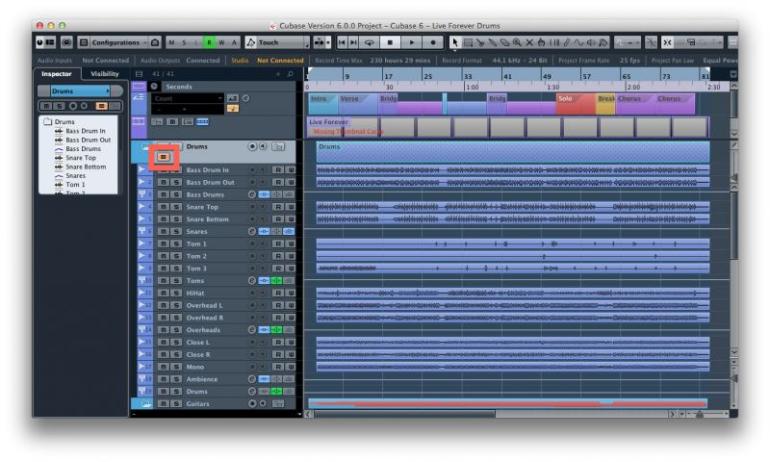This screenshot has height=462, width=770.
Task: Mute the Overhead L track
Action: [164, 305]
